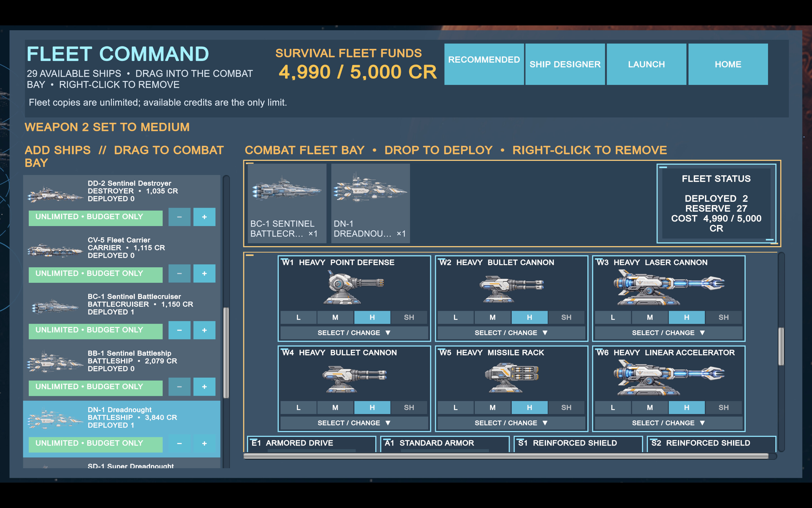
Task: Open the Ship Designer screen
Action: click(565, 64)
